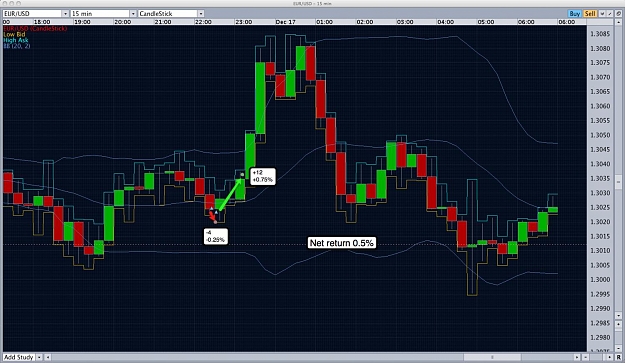625x363 pixels.
Task: Select the EUR/USD (CandleStick) legend entry
Action: point(35,29)
